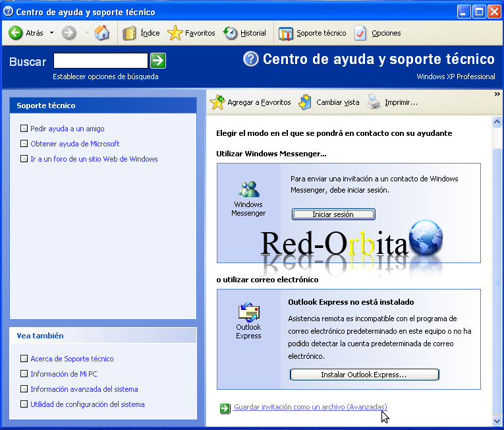Open Acerca de Soporte técnico link
The height and width of the screenshot is (430, 504).
pos(72,359)
